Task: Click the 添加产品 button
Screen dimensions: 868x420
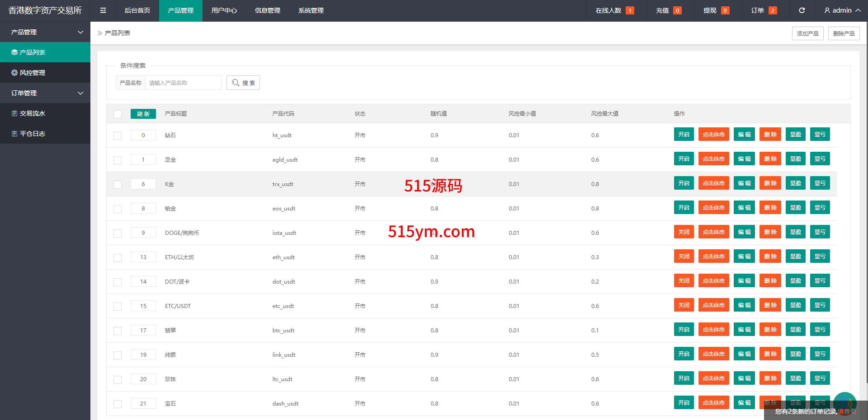Action: pos(807,33)
